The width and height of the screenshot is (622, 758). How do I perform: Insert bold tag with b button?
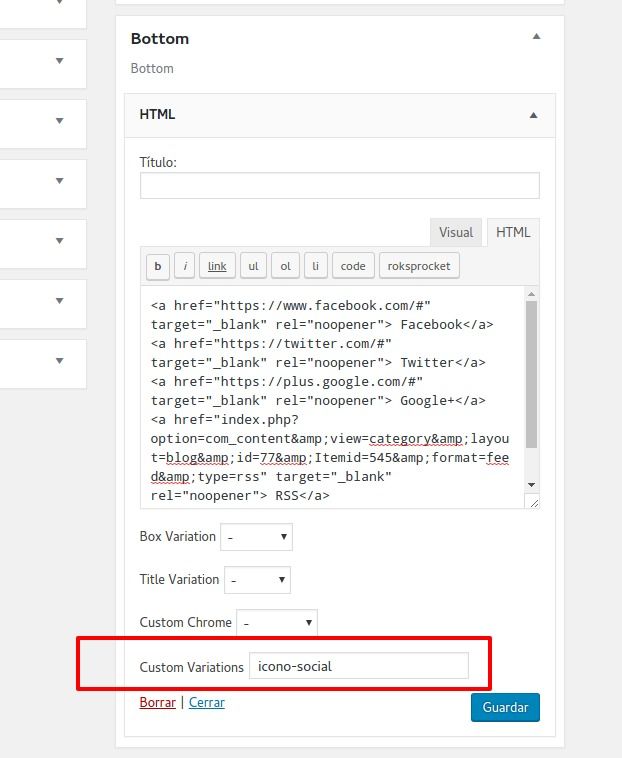(158, 266)
